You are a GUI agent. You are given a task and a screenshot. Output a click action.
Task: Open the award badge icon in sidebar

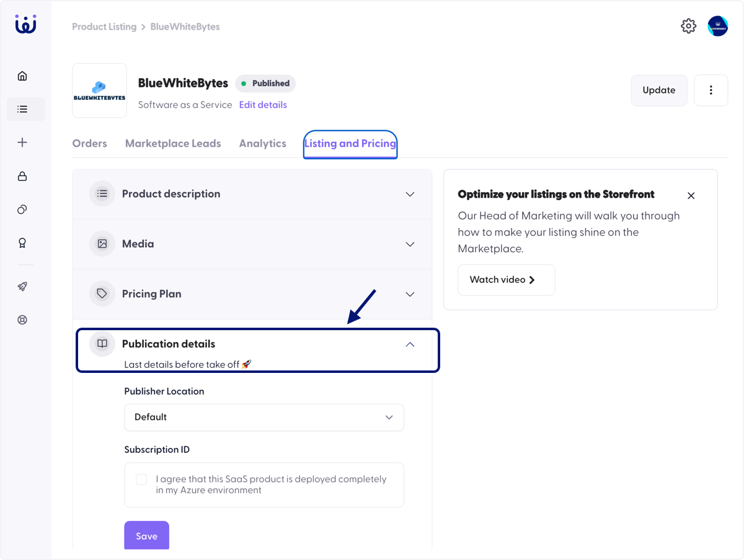(22, 243)
